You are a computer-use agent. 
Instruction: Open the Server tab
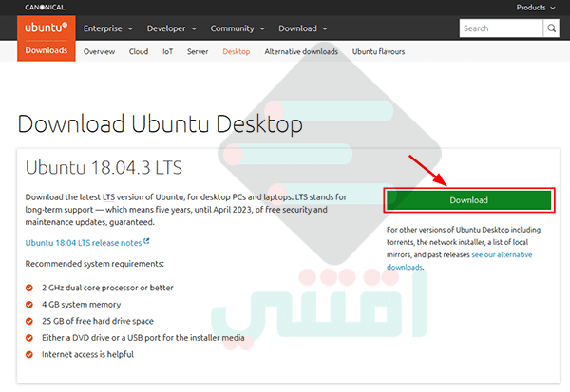point(198,51)
